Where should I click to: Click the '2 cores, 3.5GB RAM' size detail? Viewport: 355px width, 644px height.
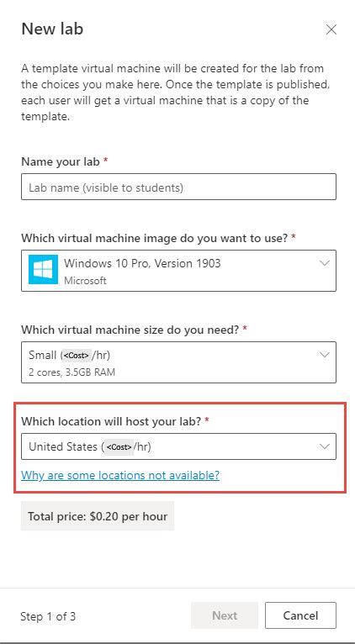72,372
